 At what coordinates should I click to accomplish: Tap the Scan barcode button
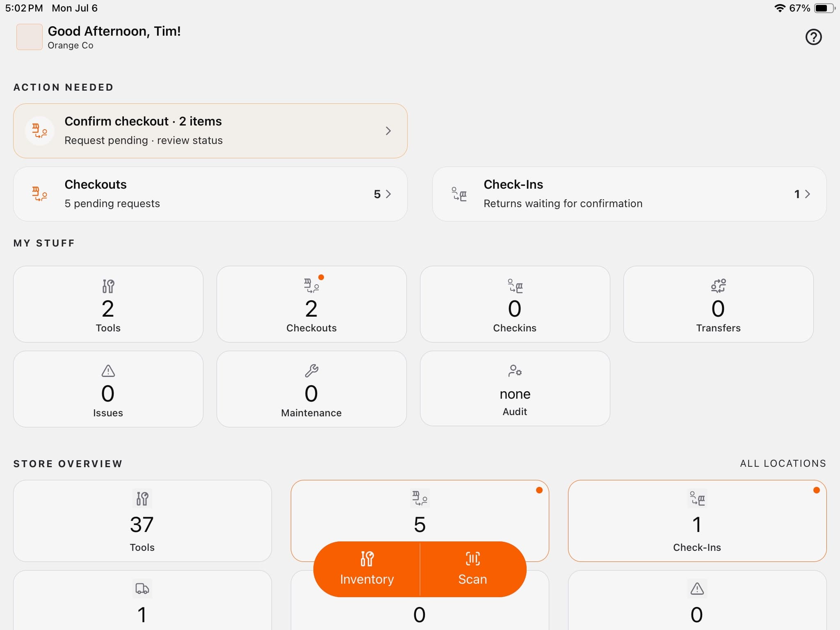[473, 569]
